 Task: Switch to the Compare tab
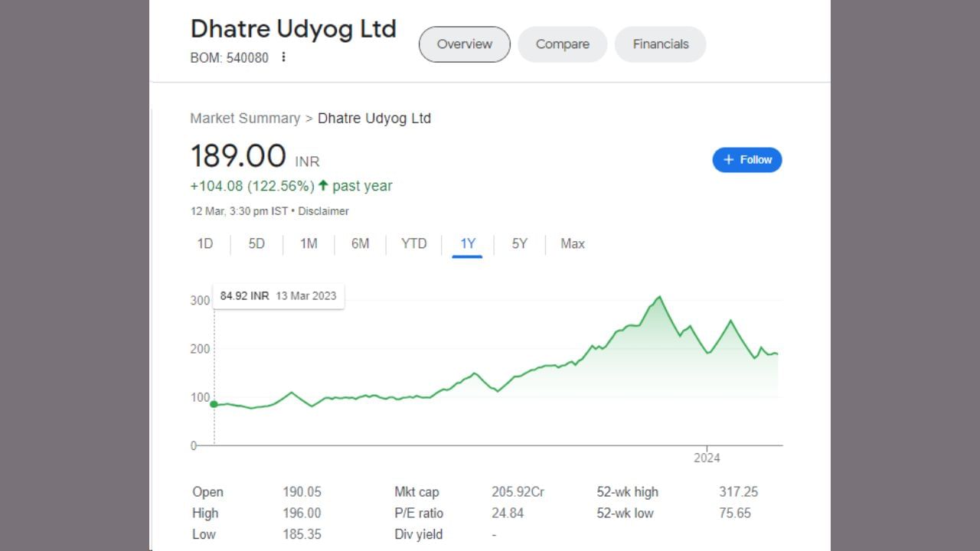(562, 44)
